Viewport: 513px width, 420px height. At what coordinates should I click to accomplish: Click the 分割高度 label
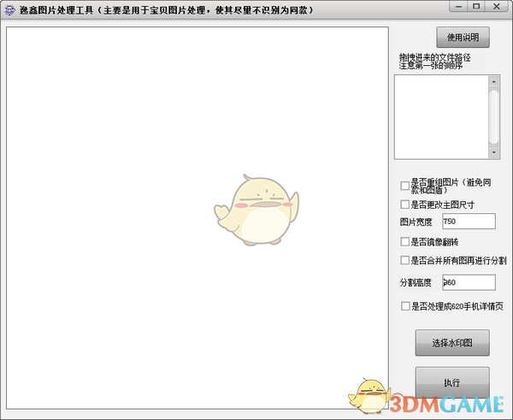(x=416, y=282)
